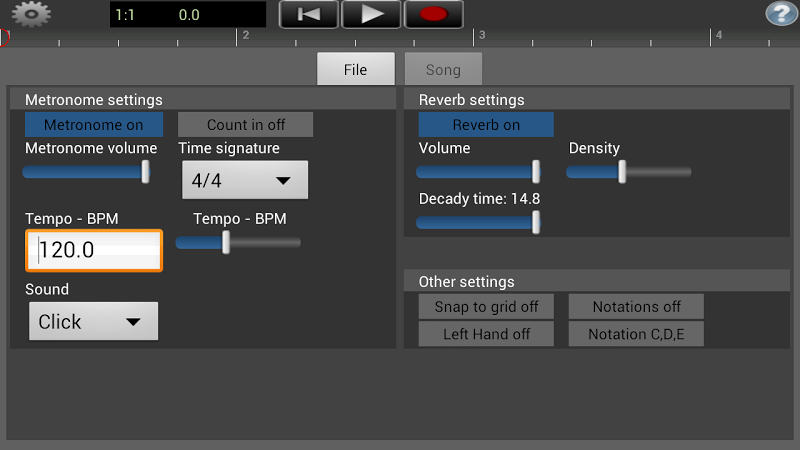Open the 4/4 time signature dropdown

(x=245, y=180)
